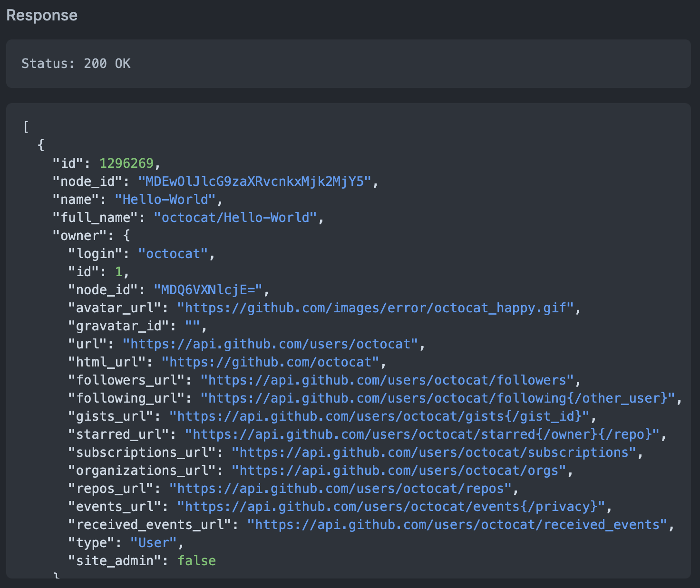Click the type "User" value
The width and height of the screenshot is (700, 588).
coord(154,543)
